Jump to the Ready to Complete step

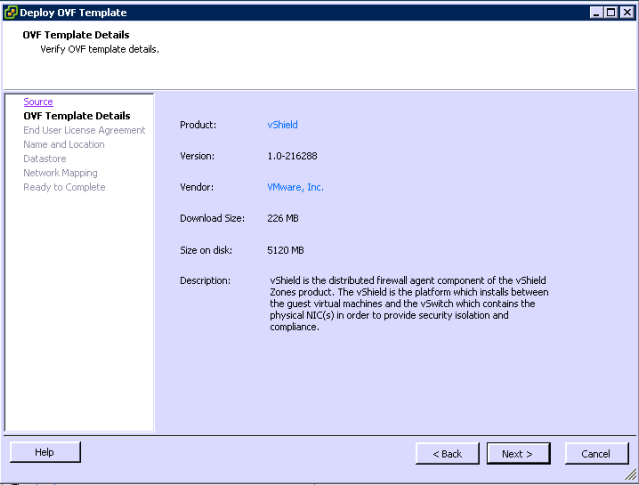tap(64, 187)
